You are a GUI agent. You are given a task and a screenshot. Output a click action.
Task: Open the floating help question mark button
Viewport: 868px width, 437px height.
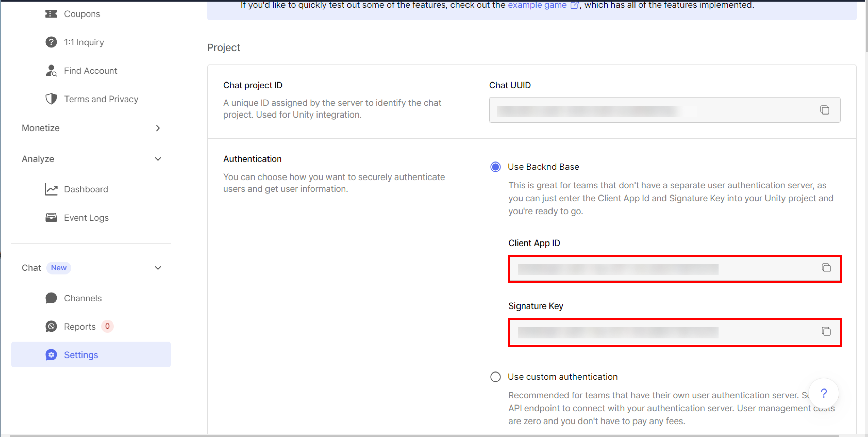(x=824, y=393)
